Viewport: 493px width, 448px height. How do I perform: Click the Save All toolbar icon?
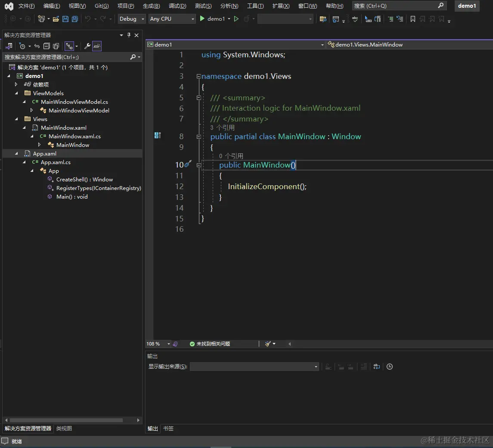pos(74,19)
